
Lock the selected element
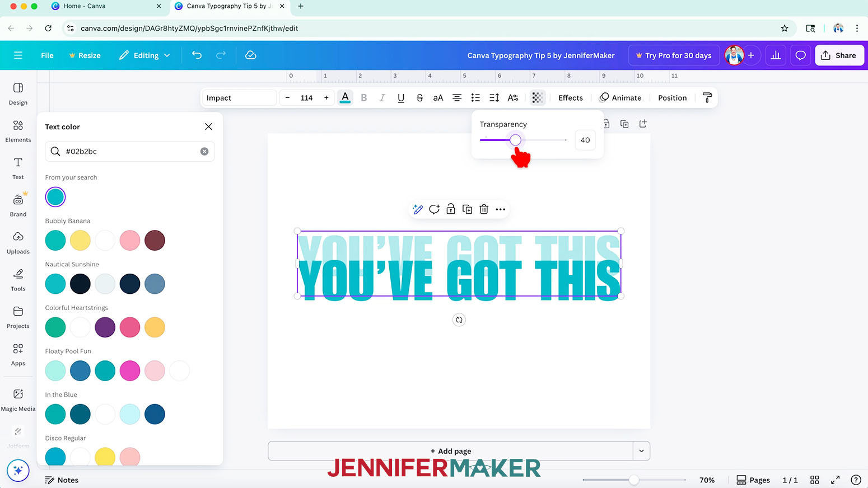point(451,209)
